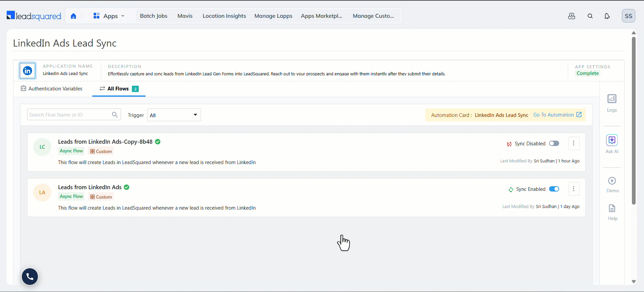644x292 pixels.
Task: Open Manage Custom menu item
Action: [x=373, y=16]
